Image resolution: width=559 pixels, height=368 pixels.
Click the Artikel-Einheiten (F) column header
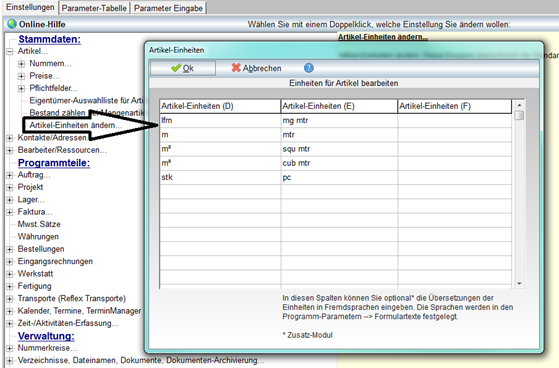coord(455,106)
